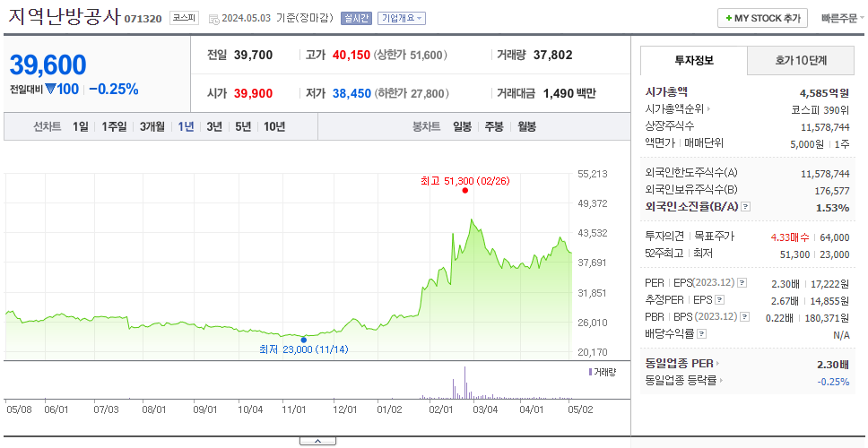
Task: Open the 빠른주문 dropdown
Action: 843,18
